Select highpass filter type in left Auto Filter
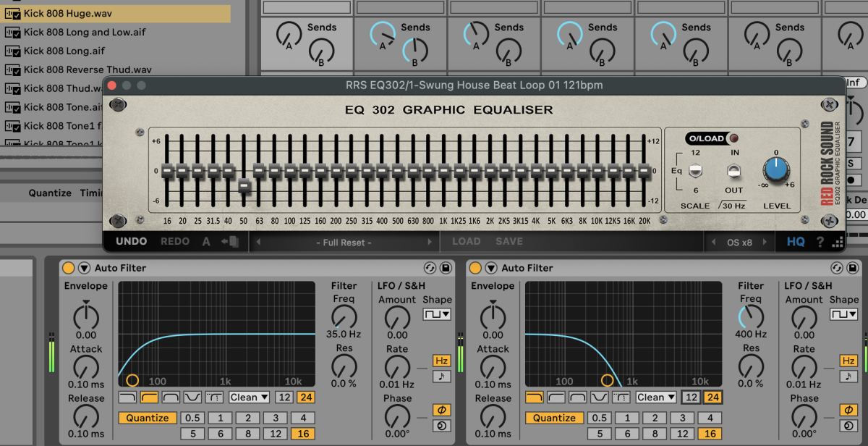Image resolution: width=868 pixels, height=446 pixels. point(150,397)
